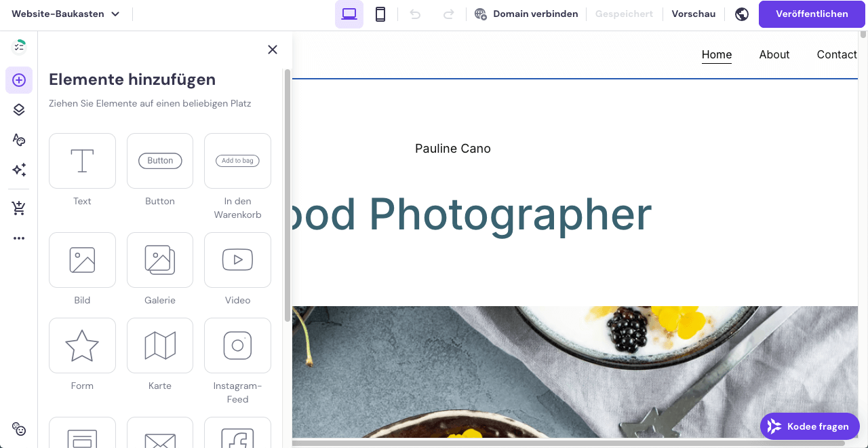Select the Food Photographer heading
This screenshot has width=868, height=448.
tap(472, 214)
